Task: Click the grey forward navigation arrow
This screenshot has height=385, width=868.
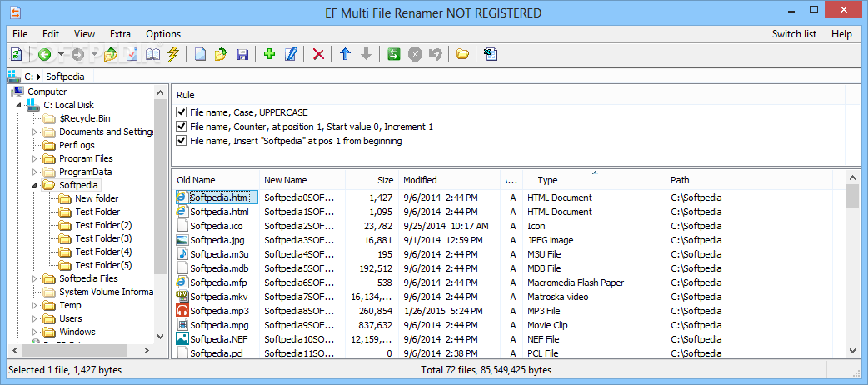Action: (x=77, y=54)
